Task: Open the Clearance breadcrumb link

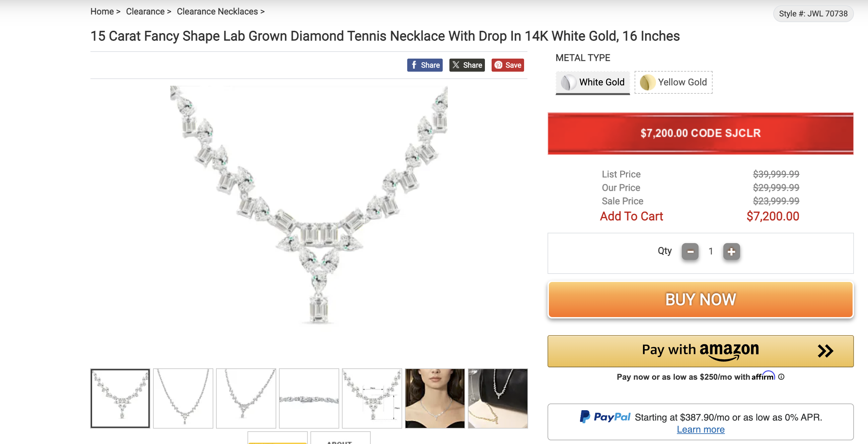Action: [x=145, y=11]
